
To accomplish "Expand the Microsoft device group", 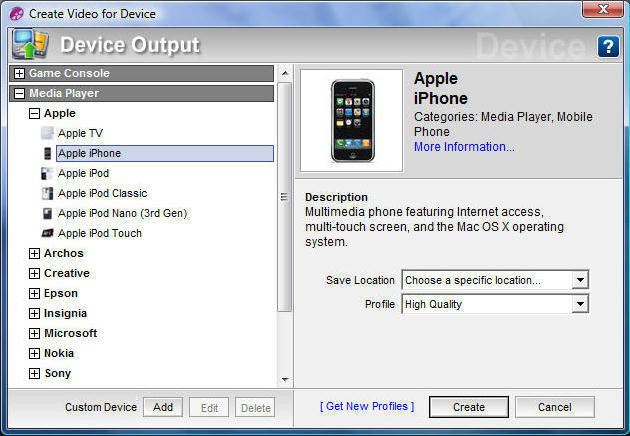I will click(35, 333).
